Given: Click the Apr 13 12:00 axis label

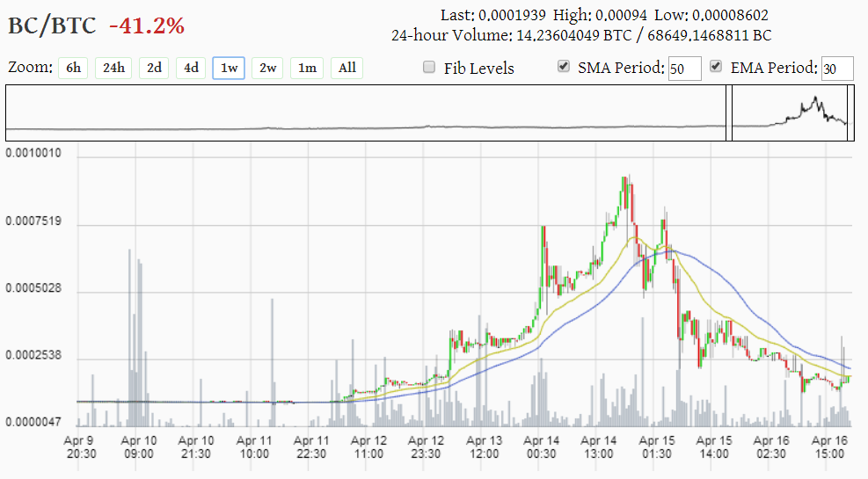Looking at the screenshot, I should coord(484,447).
